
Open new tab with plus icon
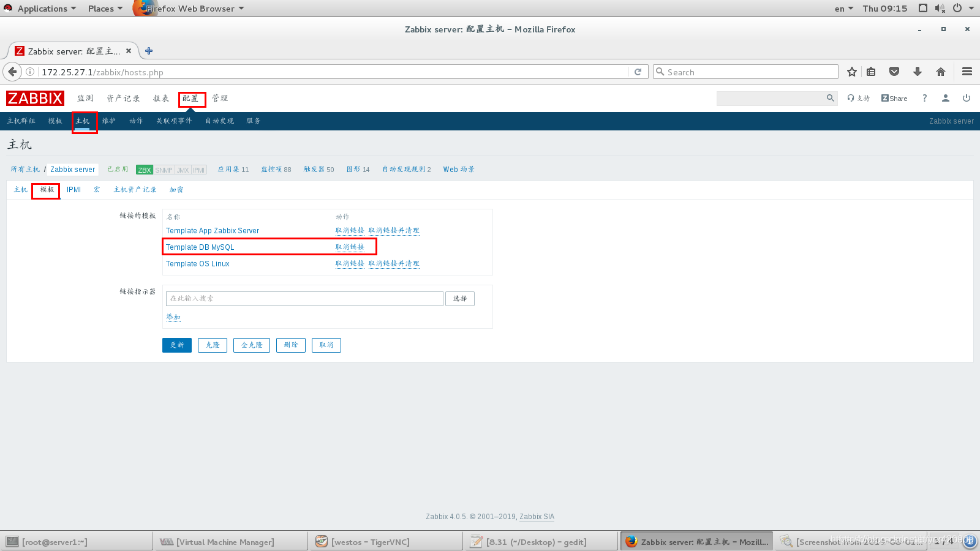[149, 51]
